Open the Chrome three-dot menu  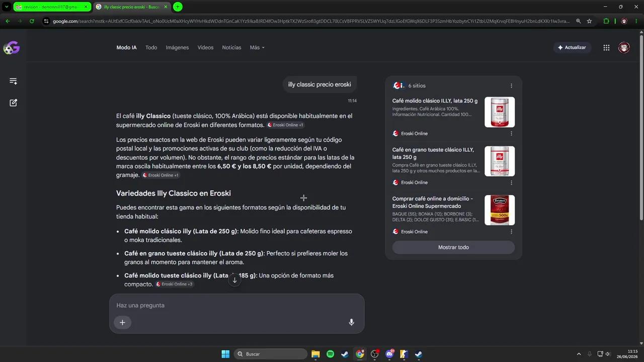pos(637,21)
